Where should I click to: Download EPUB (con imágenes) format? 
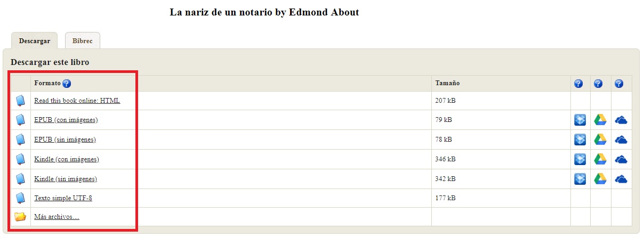pos(66,120)
